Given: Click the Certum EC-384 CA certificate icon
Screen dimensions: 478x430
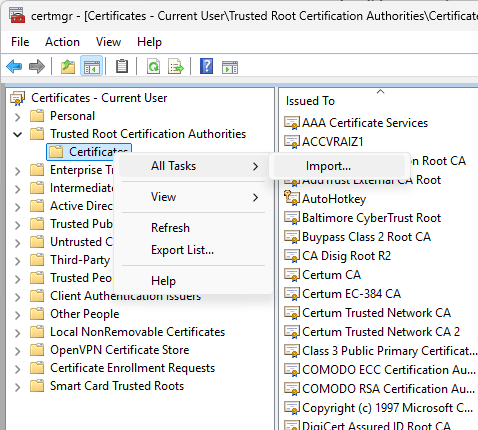Looking at the screenshot, I should click(292, 294).
